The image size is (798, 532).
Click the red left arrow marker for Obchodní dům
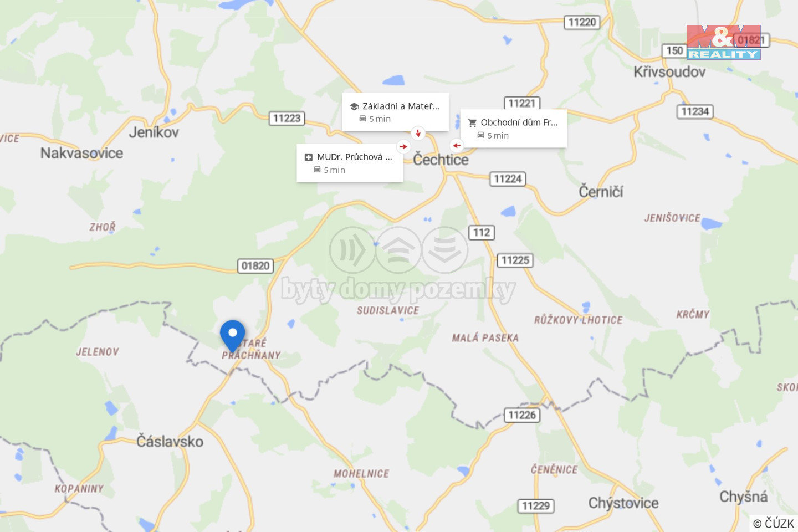pyautogui.click(x=456, y=146)
